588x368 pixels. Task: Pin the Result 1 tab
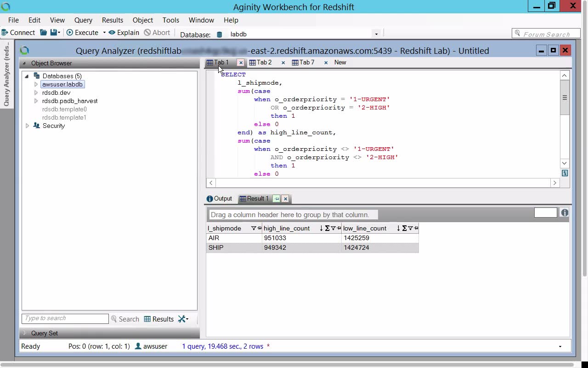pyautogui.click(x=276, y=199)
